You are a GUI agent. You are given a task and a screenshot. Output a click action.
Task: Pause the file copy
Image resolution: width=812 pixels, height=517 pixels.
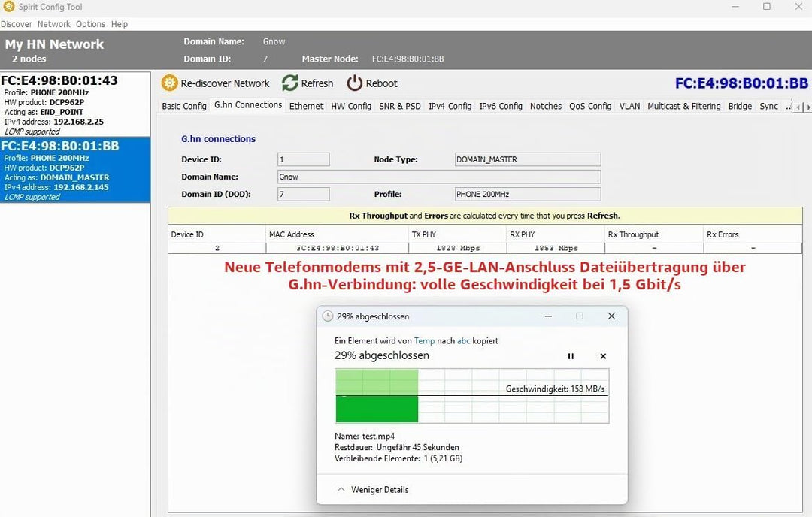click(x=571, y=356)
